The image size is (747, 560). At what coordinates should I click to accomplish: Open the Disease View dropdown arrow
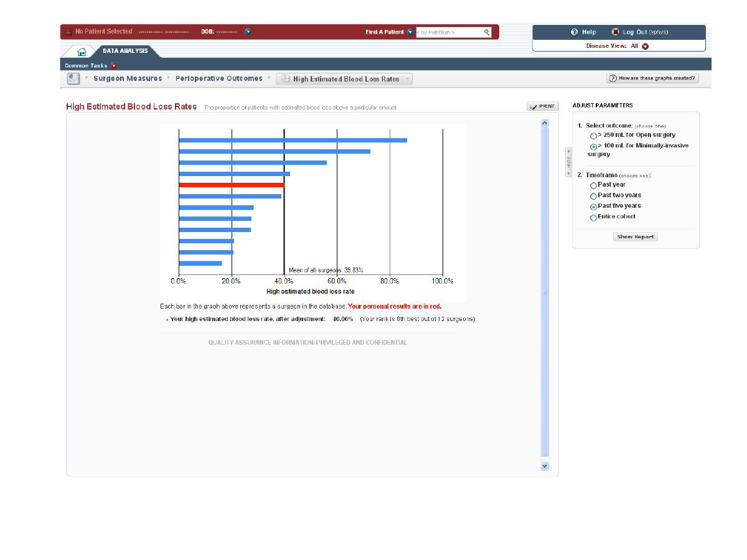pyautogui.click(x=646, y=46)
